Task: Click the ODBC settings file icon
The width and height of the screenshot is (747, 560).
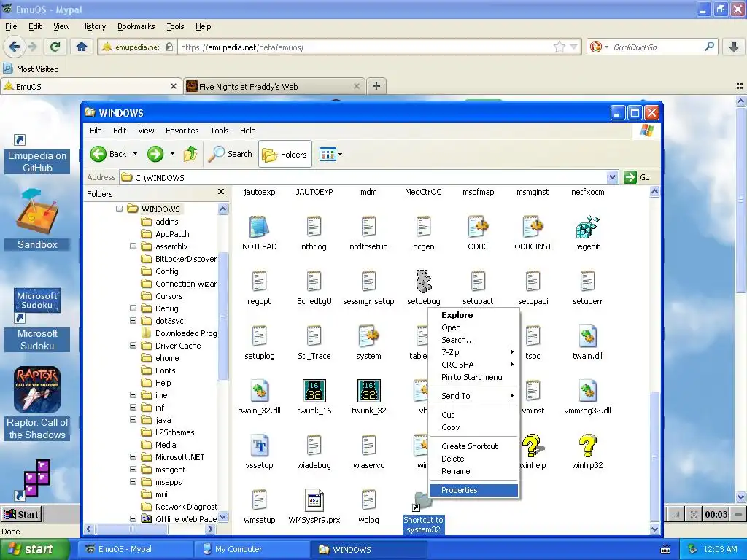Action: click(478, 227)
